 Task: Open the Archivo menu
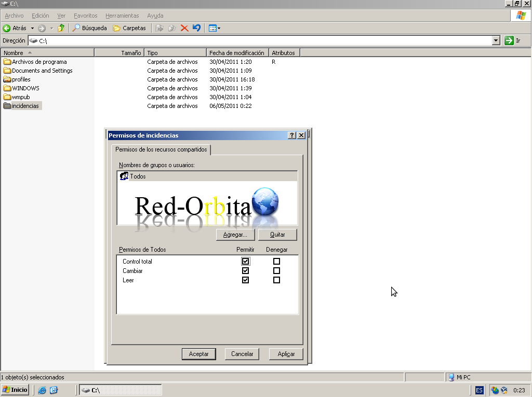14,16
